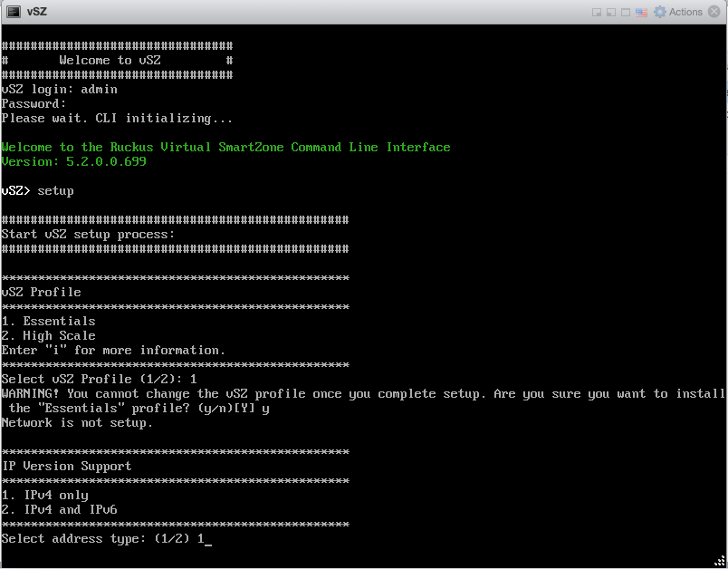Click the WARNING message about vSZ profile
Image resolution: width=728 pixels, height=569 pixels.
[362, 394]
